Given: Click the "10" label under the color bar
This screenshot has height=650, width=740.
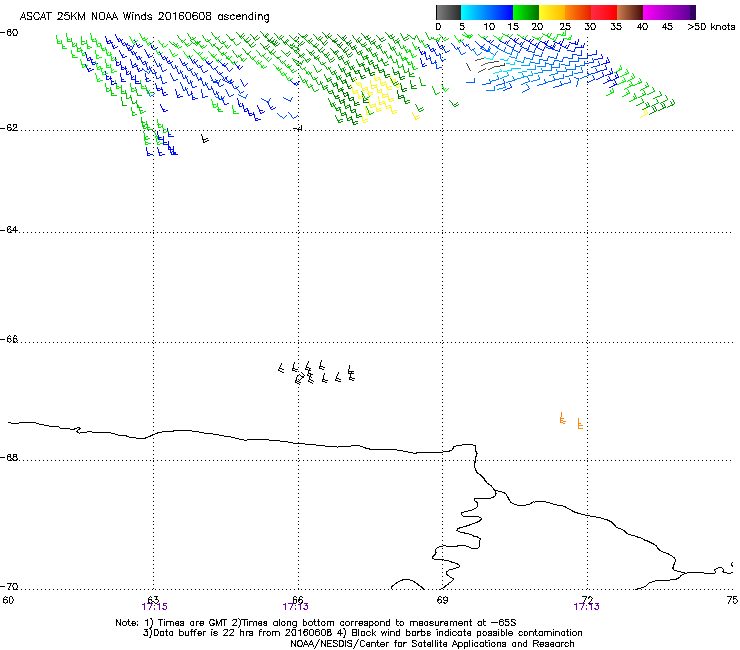Looking at the screenshot, I should [489, 27].
